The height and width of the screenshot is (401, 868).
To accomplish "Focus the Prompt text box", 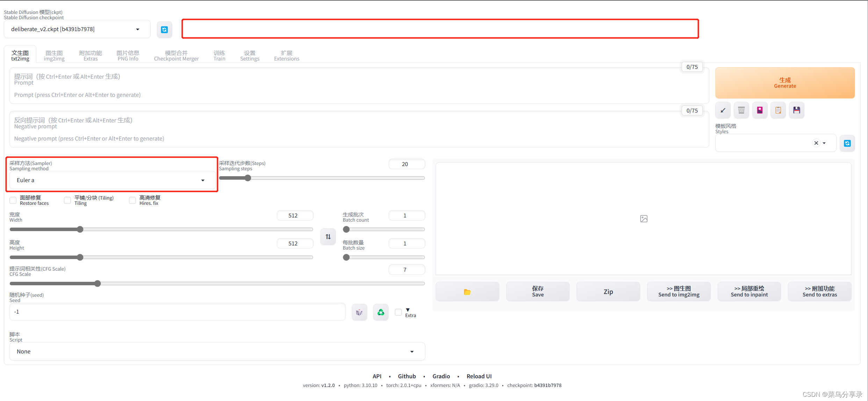I will [359, 86].
